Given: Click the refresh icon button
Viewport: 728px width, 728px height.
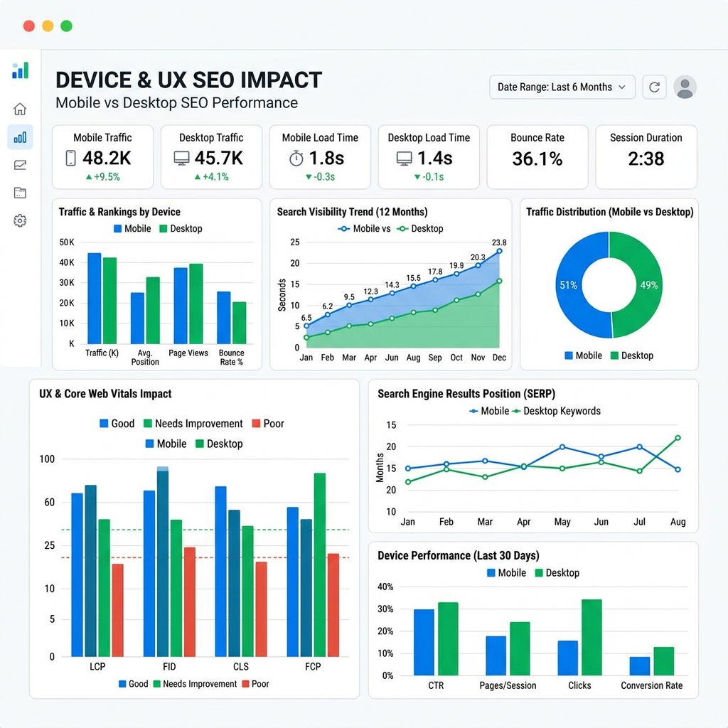Looking at the screenshot, I should [x=654, y=87].
